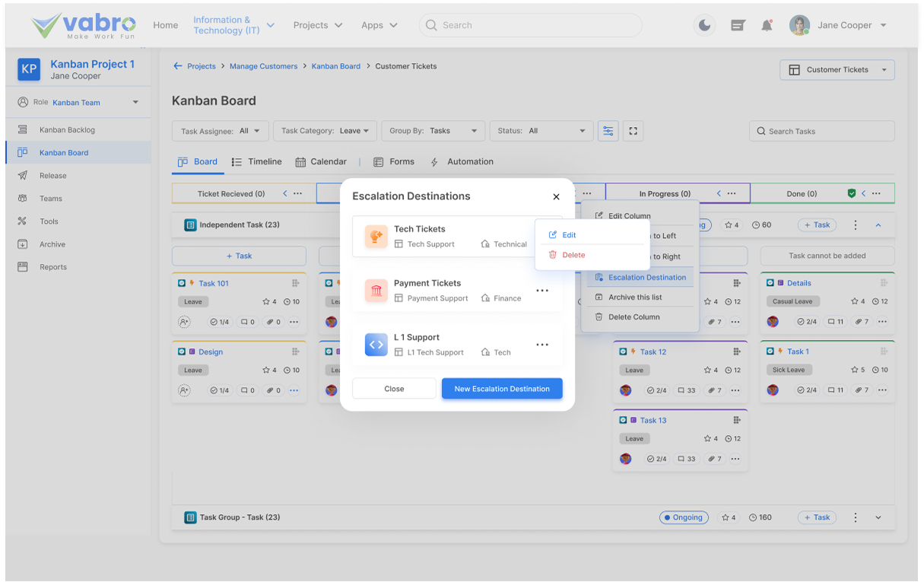Collapse the Independent Task group

pyautogui.click(x=878, y=225)
